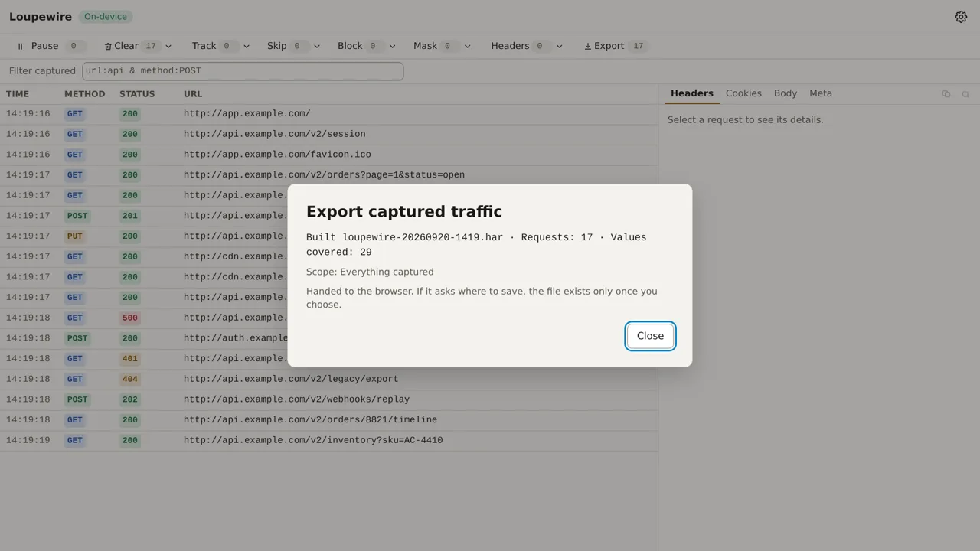The width and height of the screenshot is (980, 551).
Task: Open the settings gear icon
Action: [x=961, y=17]
